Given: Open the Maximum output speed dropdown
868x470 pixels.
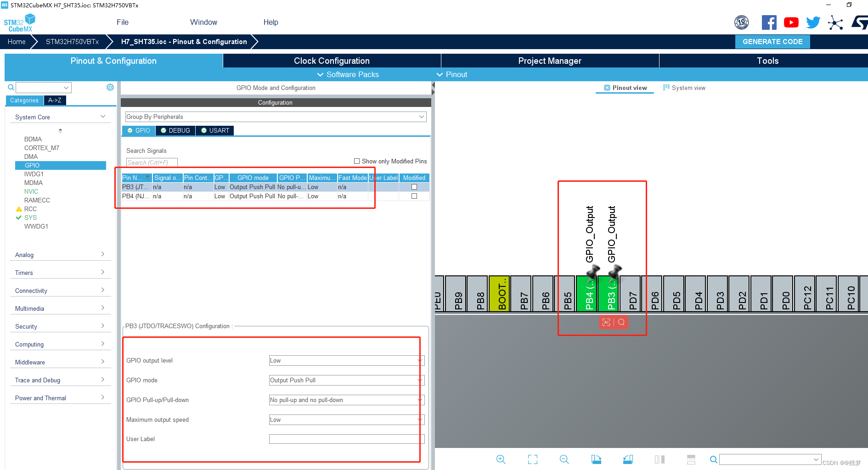Looking at the screenshot, I should 347,420.
